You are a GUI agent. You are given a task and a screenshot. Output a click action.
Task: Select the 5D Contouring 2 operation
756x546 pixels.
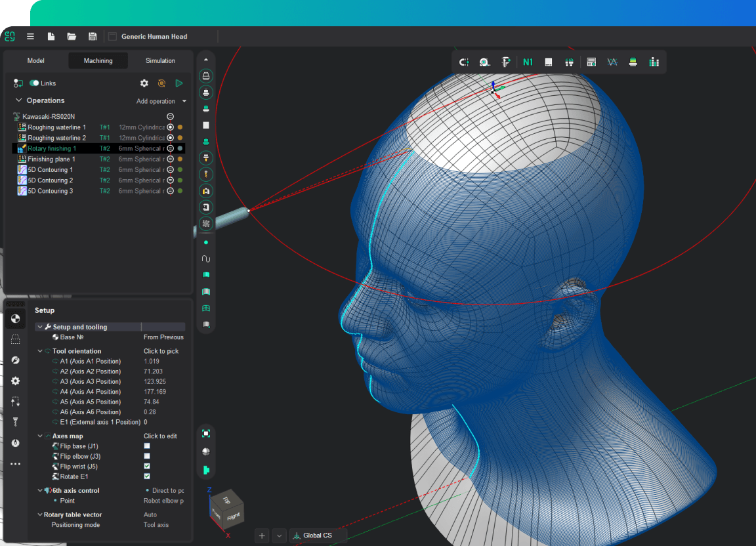click(50, 180)
